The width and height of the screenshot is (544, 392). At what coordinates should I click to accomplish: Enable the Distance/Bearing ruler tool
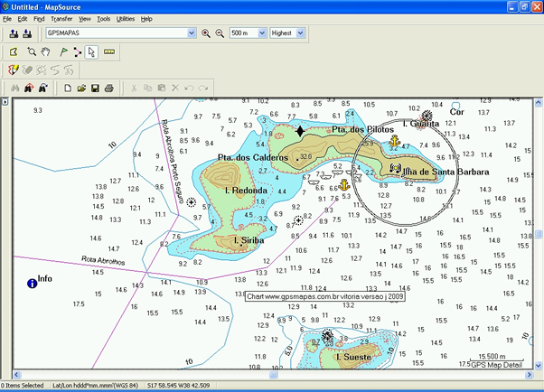[108, 52]
